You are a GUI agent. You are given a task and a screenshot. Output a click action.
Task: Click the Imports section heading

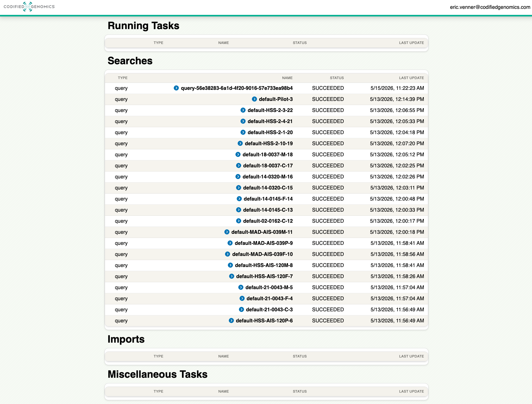coord(126,339)
